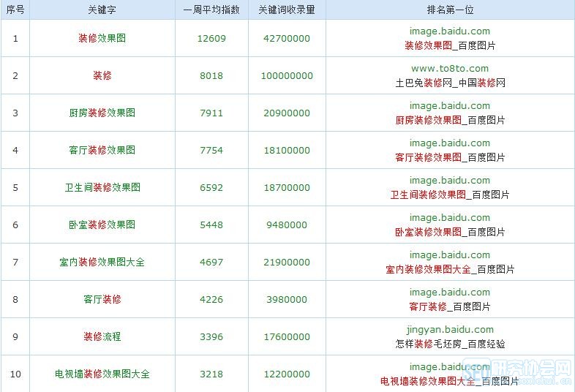Click the indexed count 18100000
The image size is (575, 392).
pos(287,151)
